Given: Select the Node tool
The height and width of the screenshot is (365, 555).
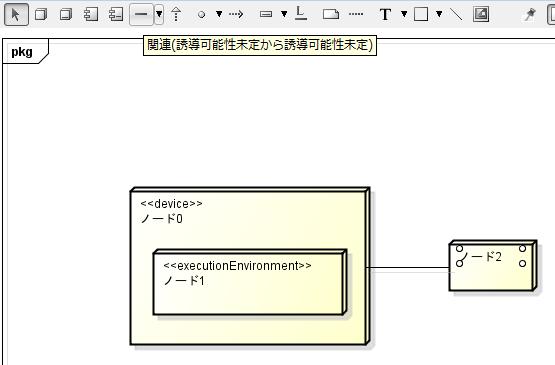Looking at the screenshot, I should [41, 15].
